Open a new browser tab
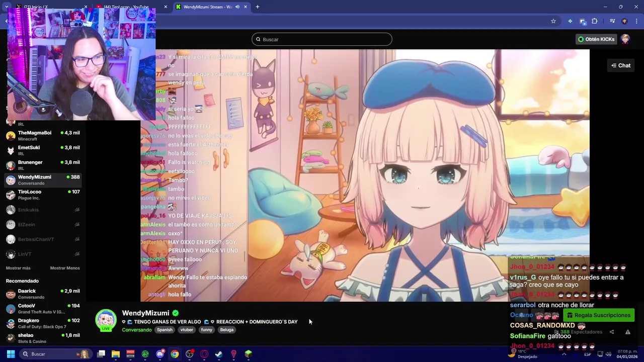This screenshot has height=362, width=644. [258, 7]
